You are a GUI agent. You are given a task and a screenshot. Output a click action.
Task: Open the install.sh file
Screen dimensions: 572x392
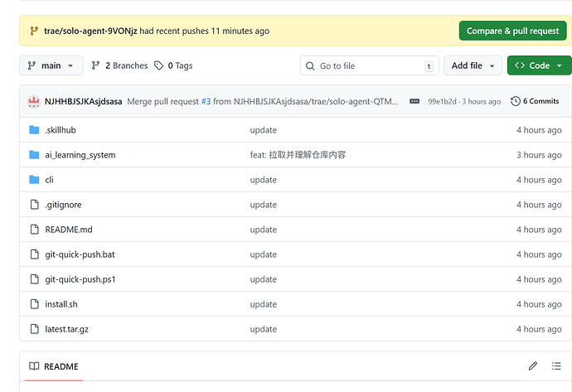coord(61,304)
